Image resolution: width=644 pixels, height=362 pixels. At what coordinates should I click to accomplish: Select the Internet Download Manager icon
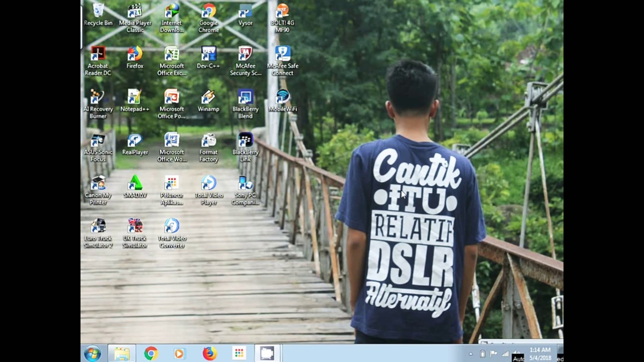(x=172, y=18)
